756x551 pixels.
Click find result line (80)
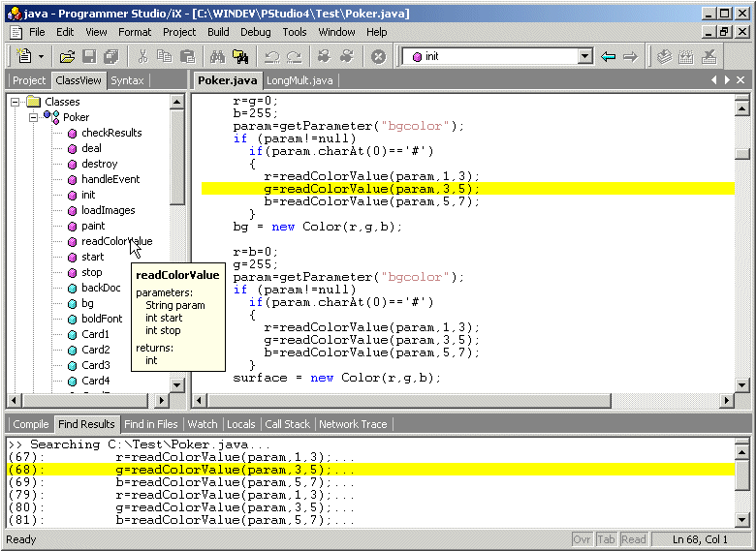(371, 507)
